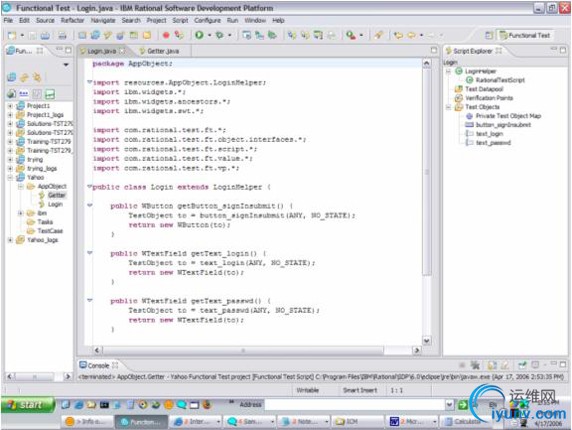Click the Functional Test taskbar button
The image size is (572, 430).
click(x=142, y=422)
